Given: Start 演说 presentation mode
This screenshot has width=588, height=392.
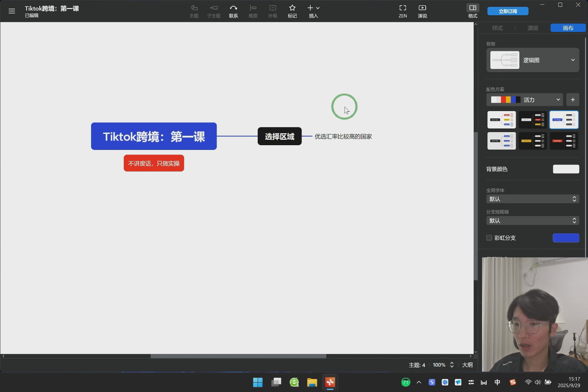Looking at the screenshot, I should coord(422,11).
